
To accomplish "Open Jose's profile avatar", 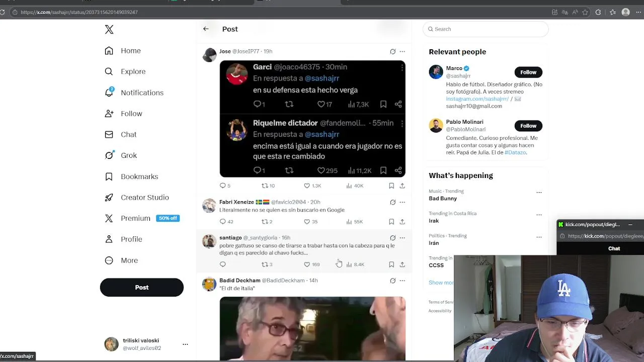I will click(x=209, y=55).
